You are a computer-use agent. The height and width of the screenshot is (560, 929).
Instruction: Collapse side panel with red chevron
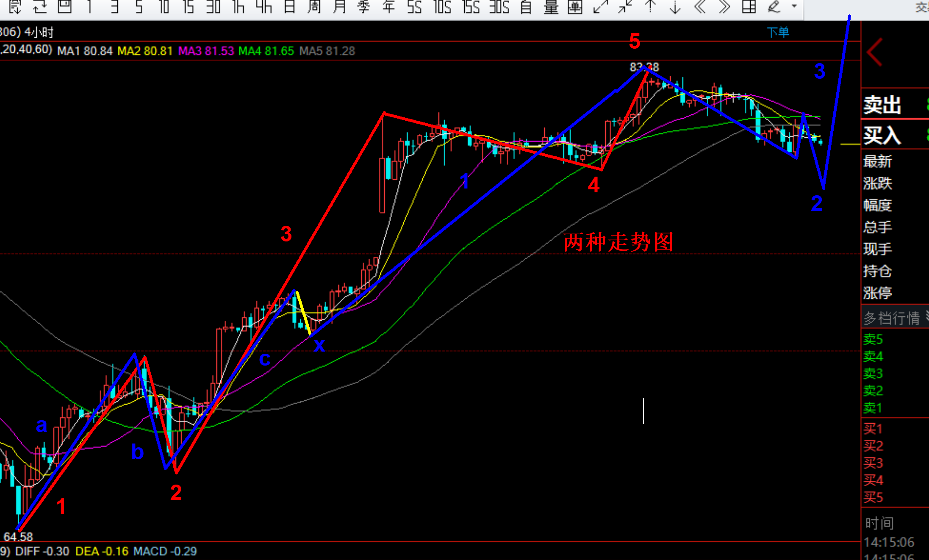[874, 53]
